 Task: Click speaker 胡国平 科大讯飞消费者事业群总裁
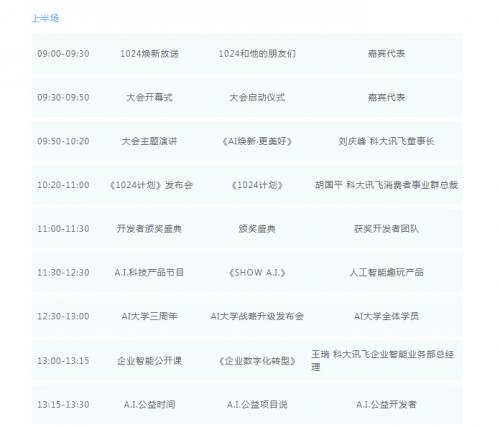coord(386,185)
